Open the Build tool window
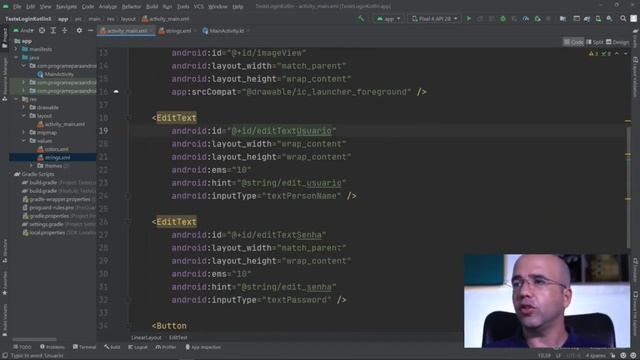640x360 pixels. pyautogui.click(x=112, y=347)
